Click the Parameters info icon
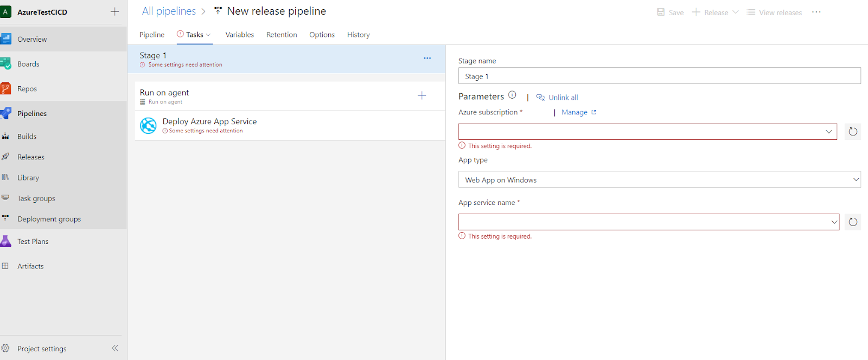Image resolution: width=868 pixels, height=360 pixels. (512, 95)
